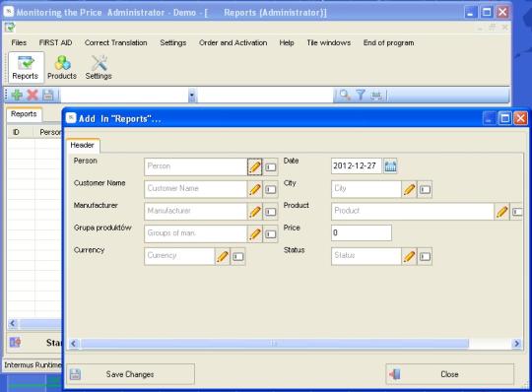Screen dimensions: 532x392
Task: Click the pencil icon for Status
Action: pyautogui.click(x=410, y=256)
